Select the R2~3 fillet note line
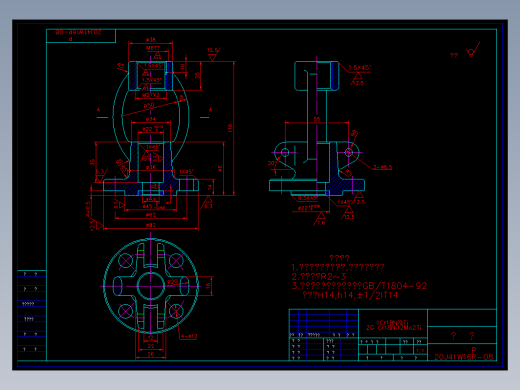The image size is (520, 390). click(319, 277)
